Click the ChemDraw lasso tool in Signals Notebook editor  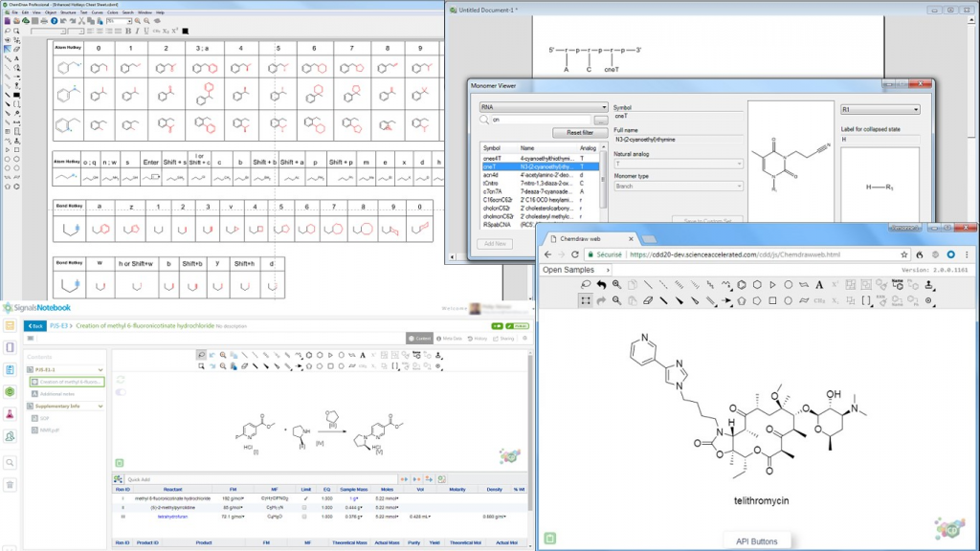pos(201,355)
